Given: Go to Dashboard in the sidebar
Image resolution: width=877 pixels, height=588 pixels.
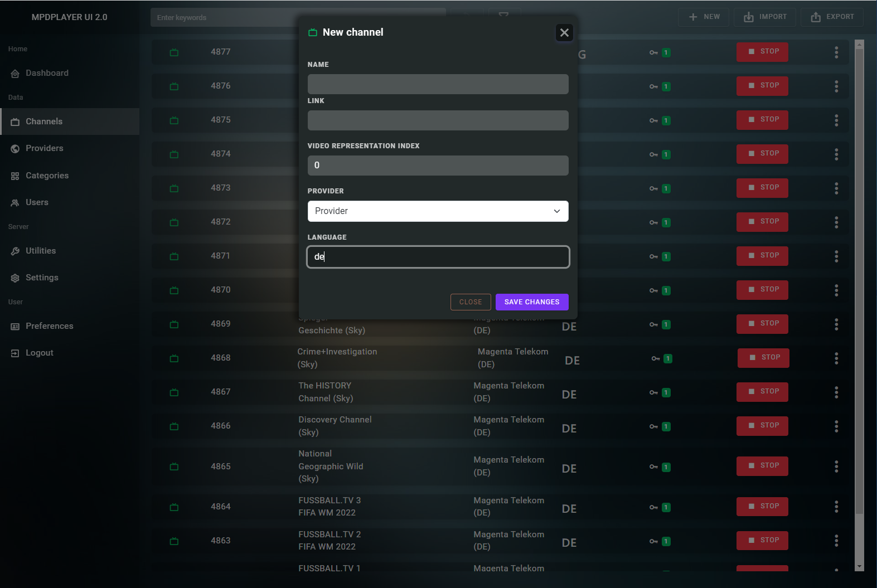Looking at the screenshot, I should tap(47, 73).
